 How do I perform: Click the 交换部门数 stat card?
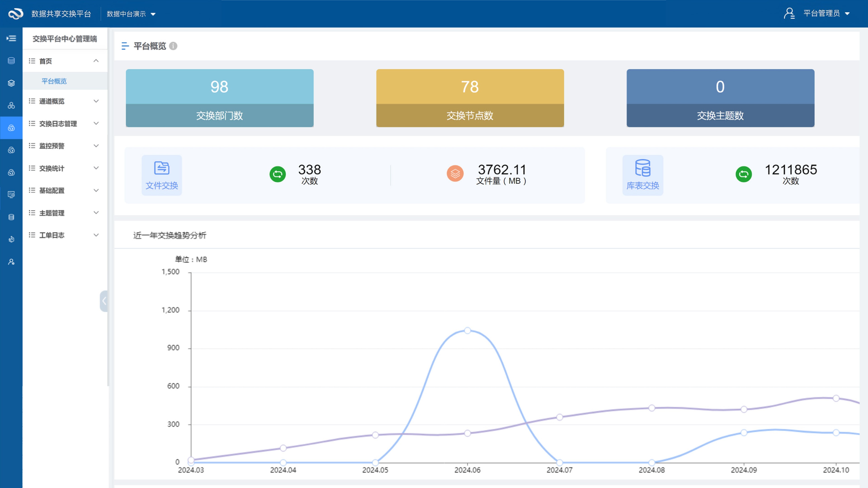coord(219,98)
